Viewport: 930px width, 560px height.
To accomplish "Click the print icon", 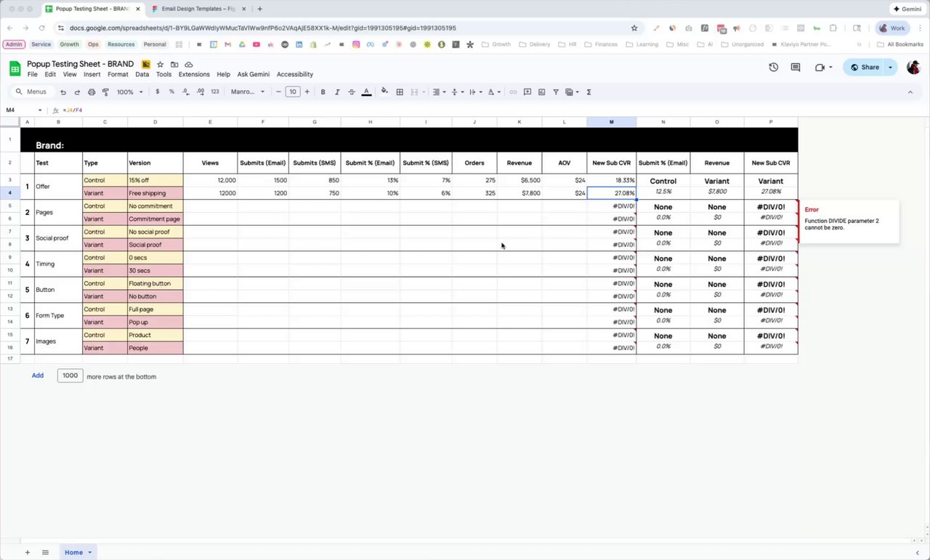I will pos(92,92).
